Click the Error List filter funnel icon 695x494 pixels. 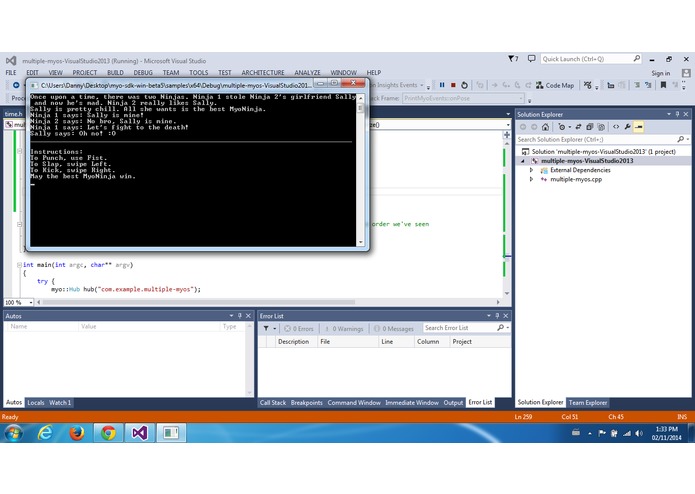pyautogui.click(x=266, y=328)
